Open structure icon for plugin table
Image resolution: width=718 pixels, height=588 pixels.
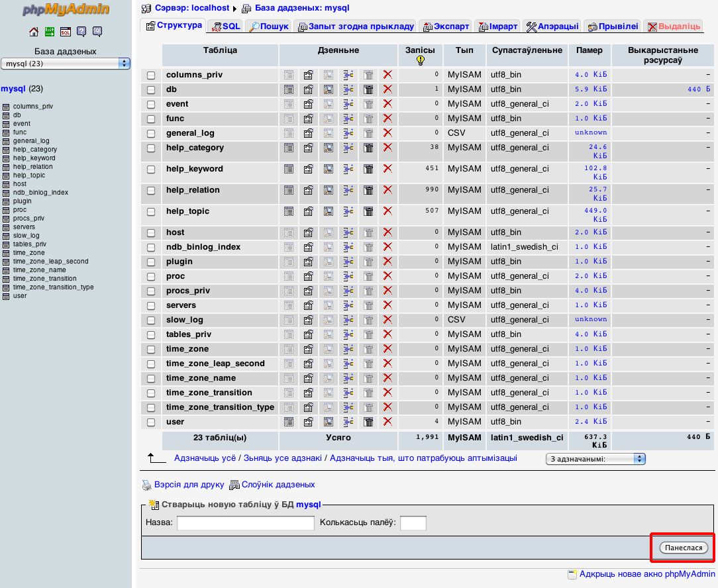[308, 262]
